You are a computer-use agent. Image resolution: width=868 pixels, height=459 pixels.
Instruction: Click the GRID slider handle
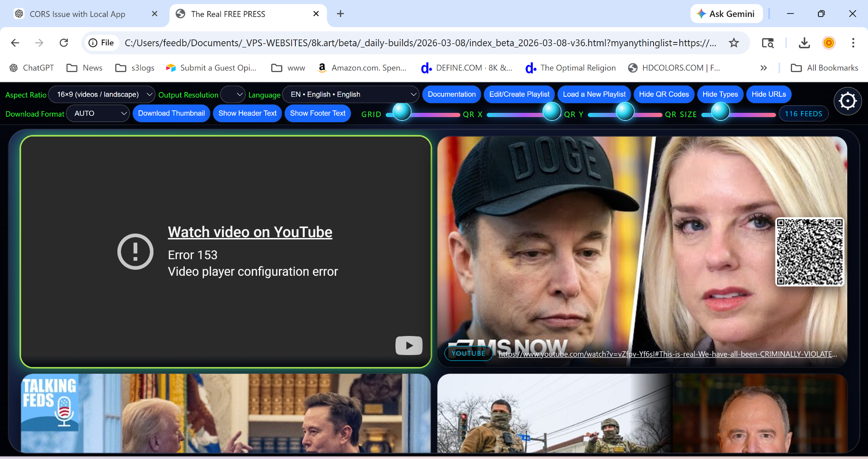tap(402, 112)
